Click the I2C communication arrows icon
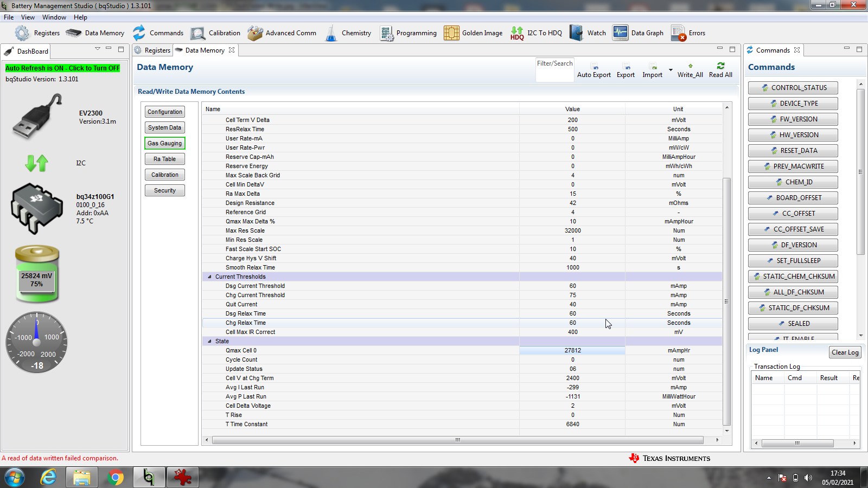Image resolution: width=868 pixels, height=488 pixels. [x=37, y=163]
